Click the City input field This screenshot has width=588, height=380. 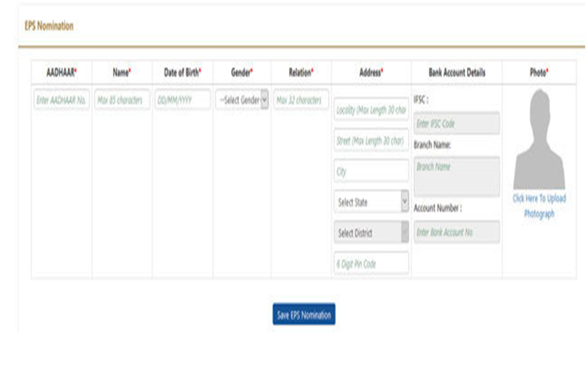pyautogui.click(x=371, y=171)
